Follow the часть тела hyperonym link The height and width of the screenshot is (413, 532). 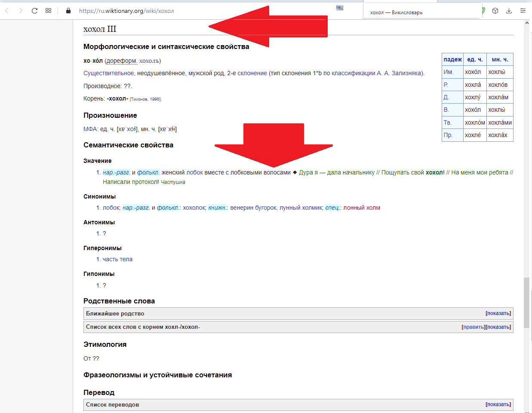pyautogui.click(x=117, y=259)
